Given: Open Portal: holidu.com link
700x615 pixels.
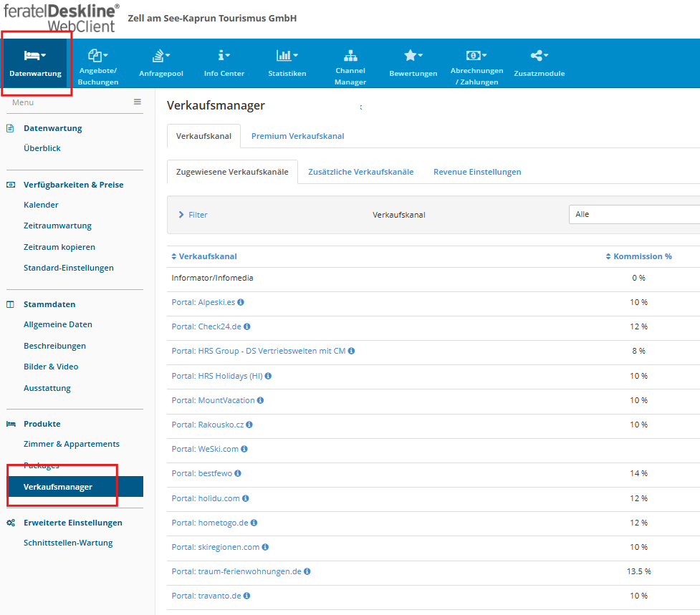Looking at the screenshot, I should point(206,498).
